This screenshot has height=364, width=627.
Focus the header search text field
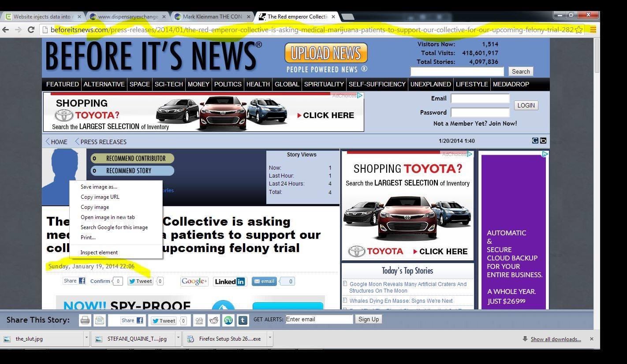tap(457, 71)
